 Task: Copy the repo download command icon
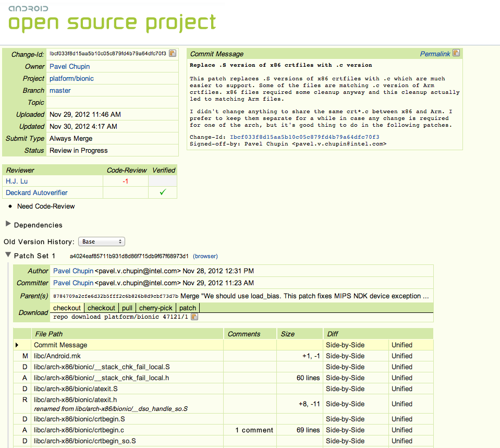tap(194, 317)
